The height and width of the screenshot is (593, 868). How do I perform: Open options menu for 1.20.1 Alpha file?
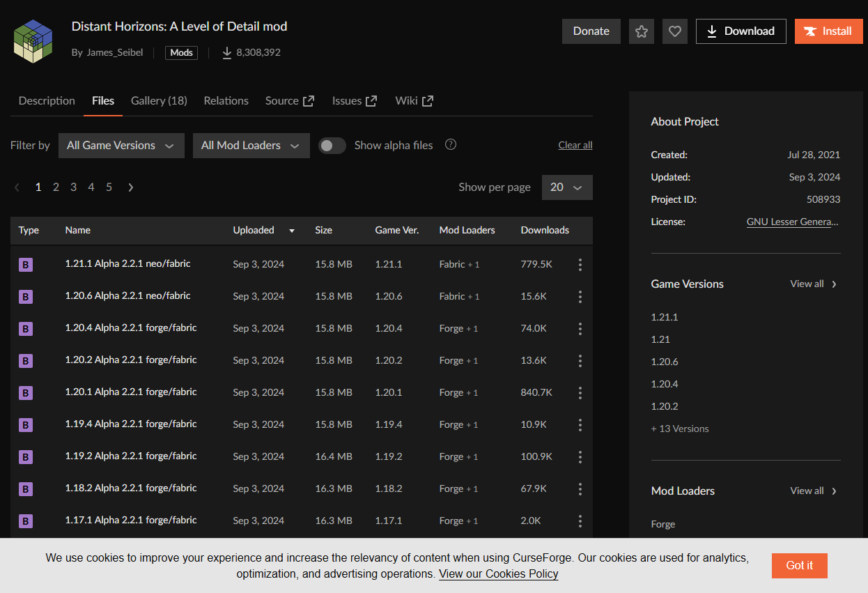(580, 393)
